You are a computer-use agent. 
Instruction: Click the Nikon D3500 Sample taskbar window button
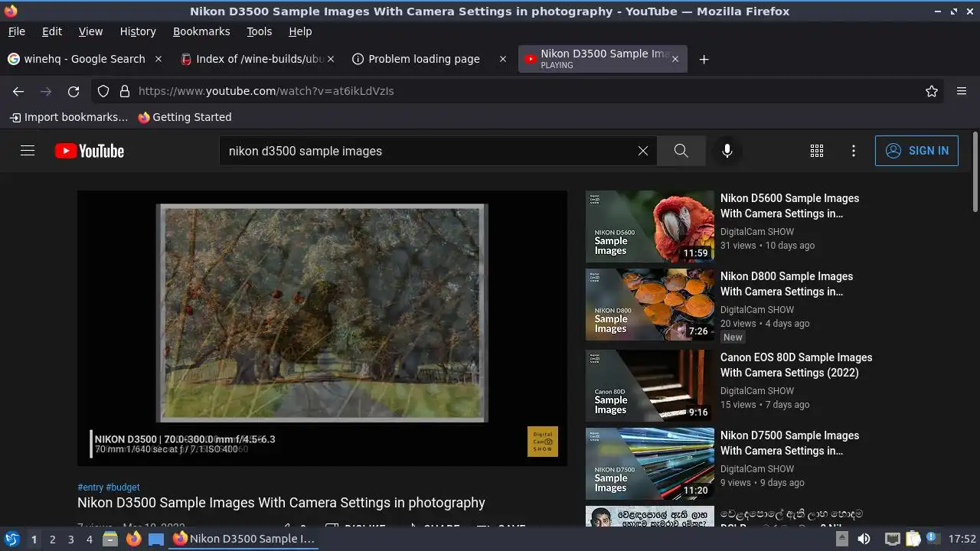click(243, 539)
